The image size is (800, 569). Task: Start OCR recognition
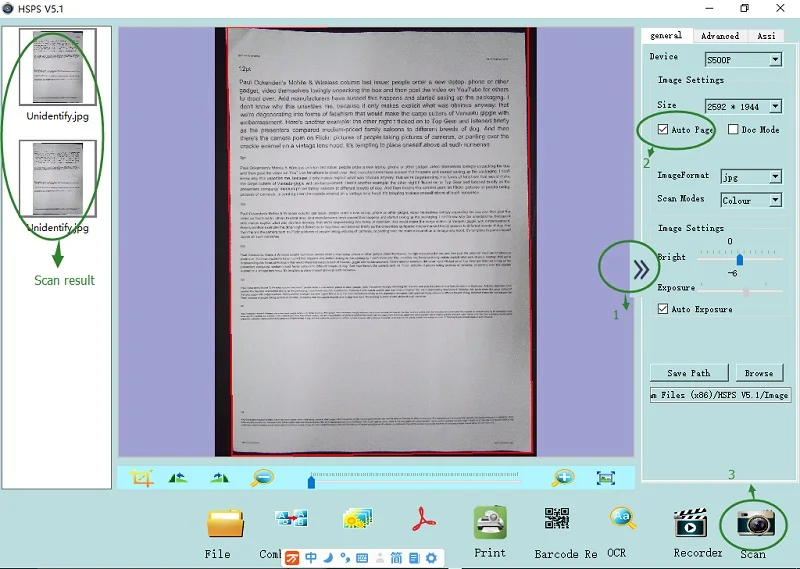(622, 518)
